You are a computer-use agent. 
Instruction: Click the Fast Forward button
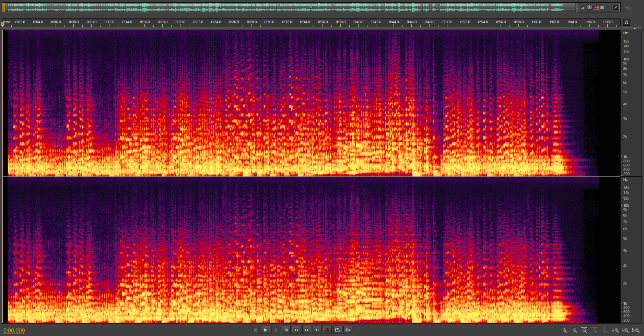[307, 330]
